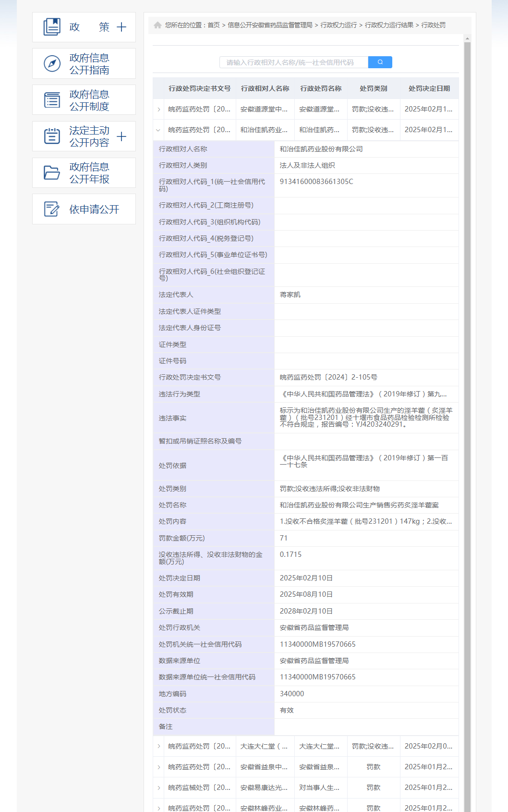508x812 pixels.
Task: Click the 大连大仁堂 row party name cell
Action: click(x=264, y=746)
